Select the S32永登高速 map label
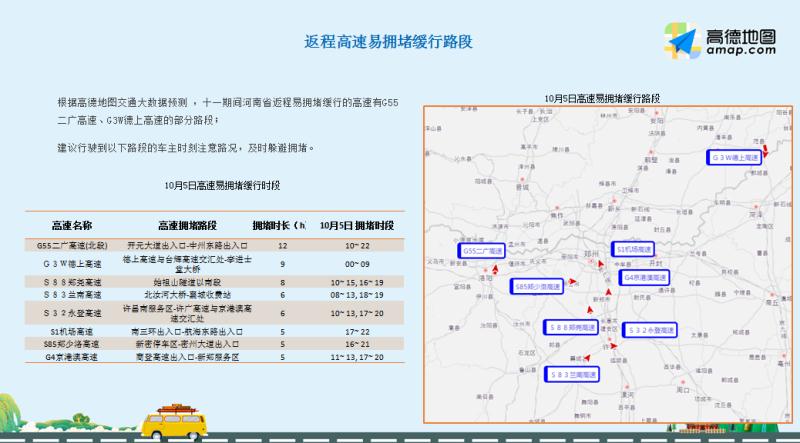 pyautogui.click(x=657, y=328)
